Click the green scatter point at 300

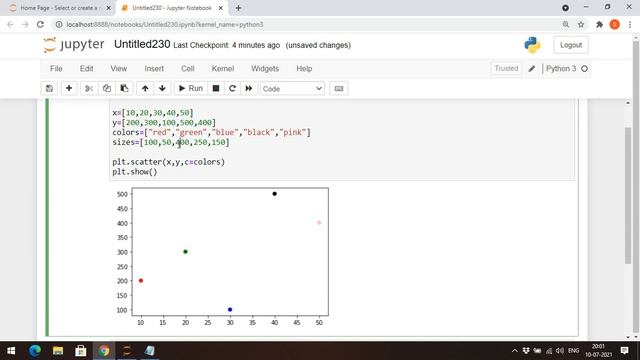185,252
